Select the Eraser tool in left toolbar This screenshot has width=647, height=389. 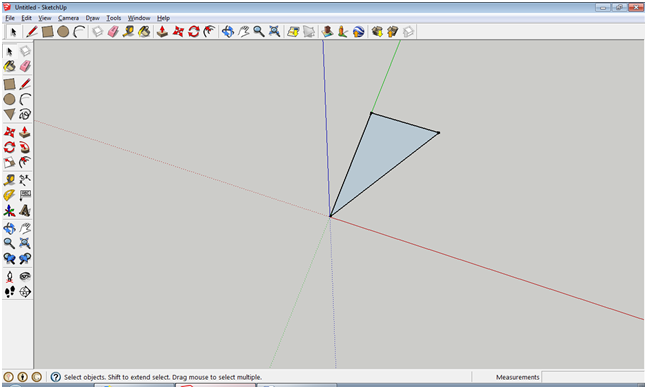(x=25, y=66)
